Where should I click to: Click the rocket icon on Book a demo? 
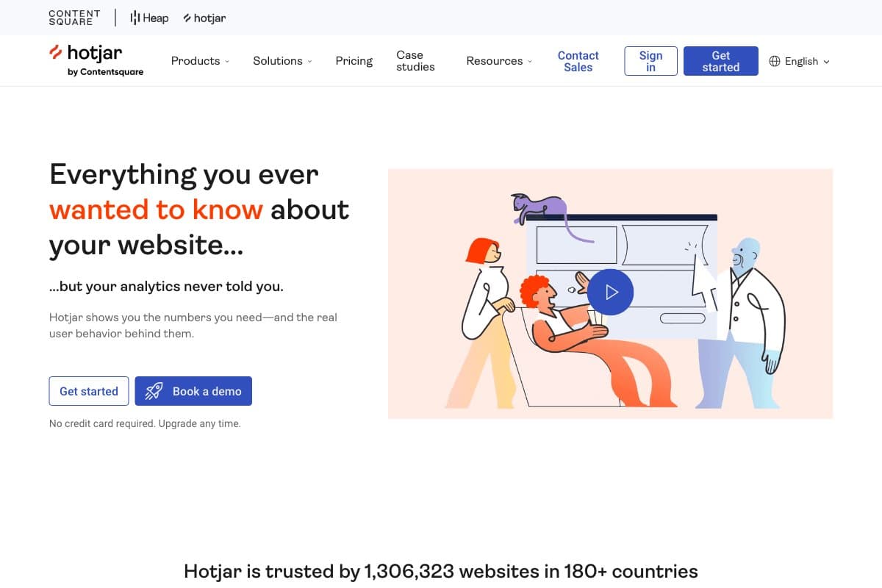click(154, 391)
